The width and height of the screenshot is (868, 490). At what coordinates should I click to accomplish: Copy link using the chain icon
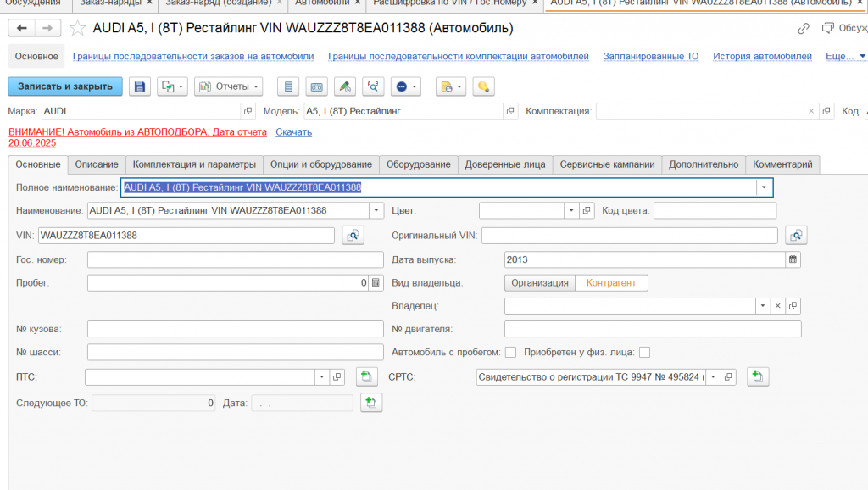click(804, 29)
